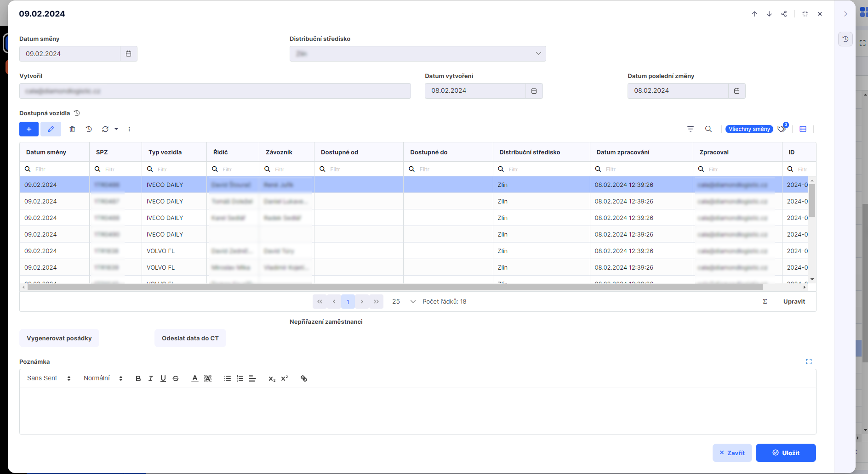
Task: Delete selected row with trash icon
Action: [x=72, y=129]
